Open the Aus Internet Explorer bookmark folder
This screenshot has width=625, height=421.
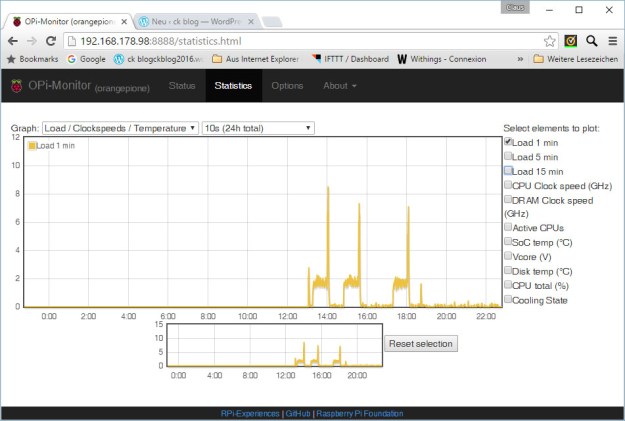coord(256,59)
